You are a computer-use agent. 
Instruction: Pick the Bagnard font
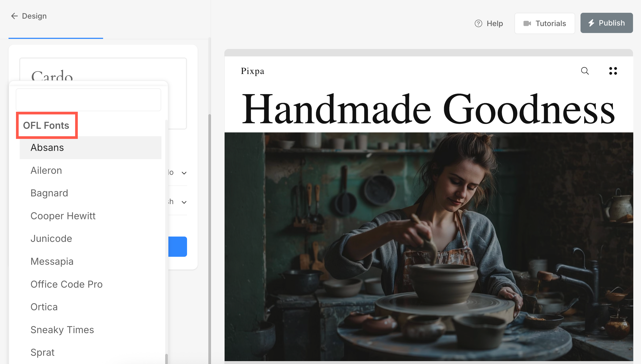pyautogui.click(x=49, y=193)
